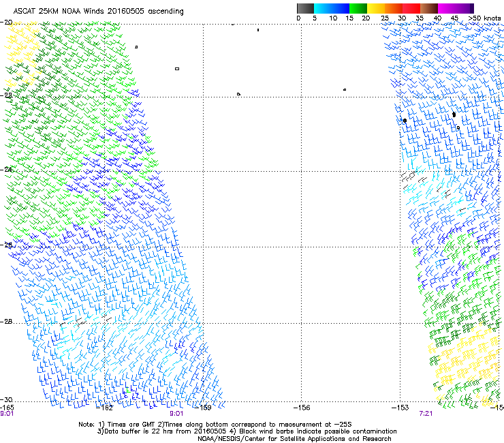This screenshot has height=443, width=504.
Task: Click the purple '7:21' swath time label
Action: (x=426, y=414)
